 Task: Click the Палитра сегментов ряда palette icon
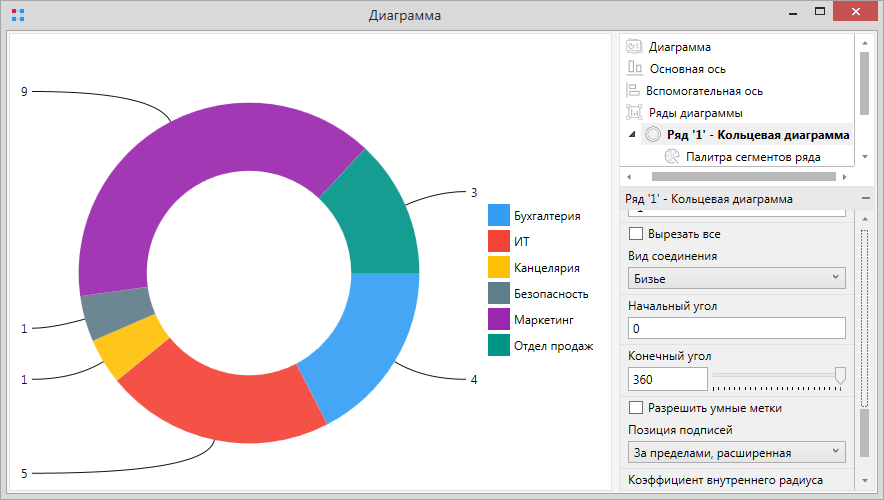click(672, 157)
